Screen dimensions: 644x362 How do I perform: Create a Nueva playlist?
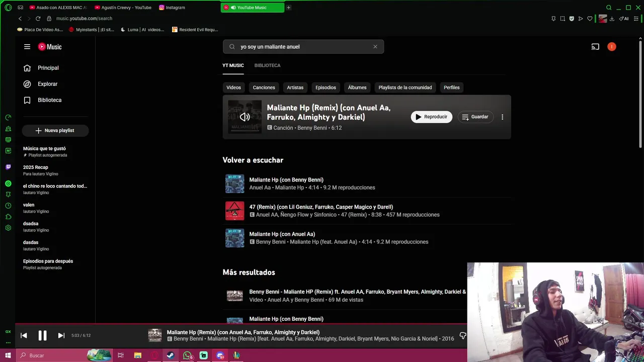[55, 130]
